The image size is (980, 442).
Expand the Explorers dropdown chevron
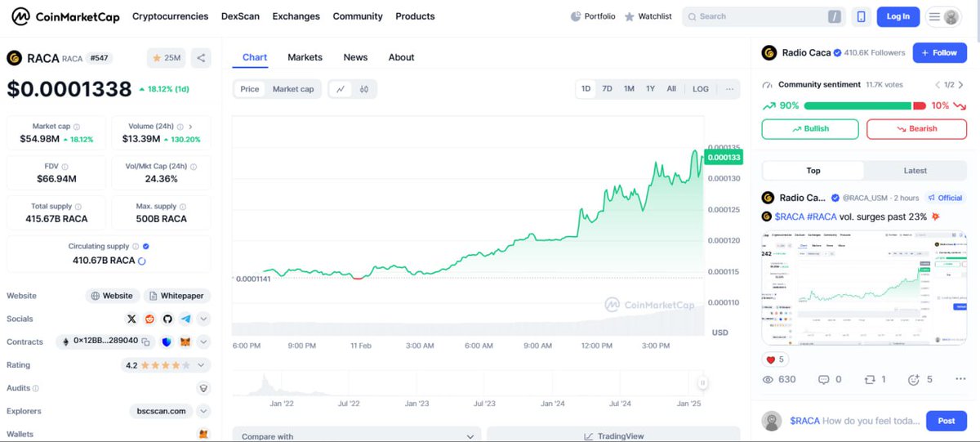coord(204,411)
